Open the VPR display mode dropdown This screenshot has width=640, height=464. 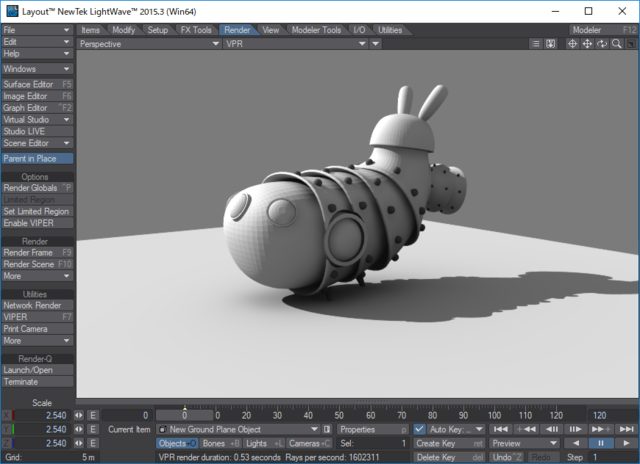coord(296,44)
